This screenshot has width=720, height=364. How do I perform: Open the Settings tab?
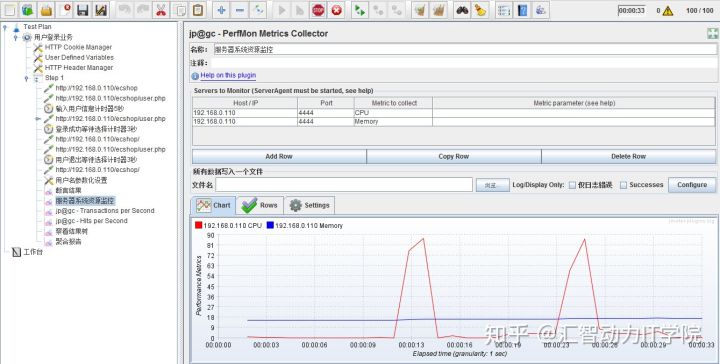click(309, 206)
